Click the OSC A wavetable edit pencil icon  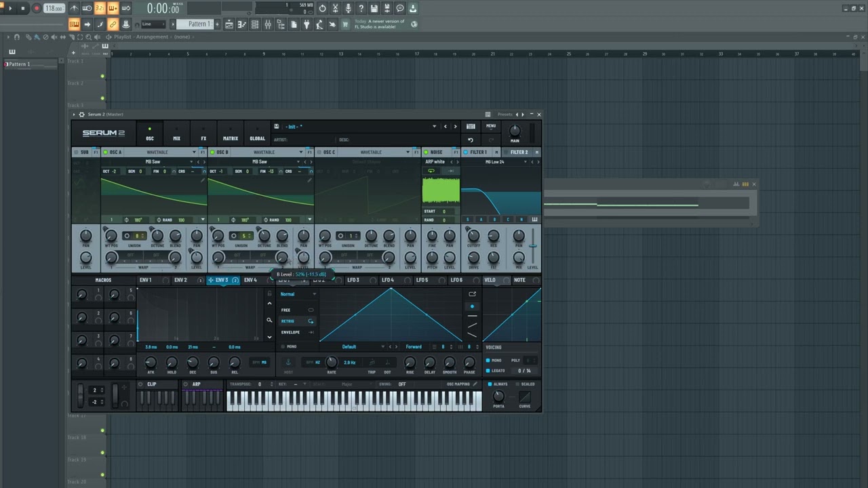coord(202,180)
